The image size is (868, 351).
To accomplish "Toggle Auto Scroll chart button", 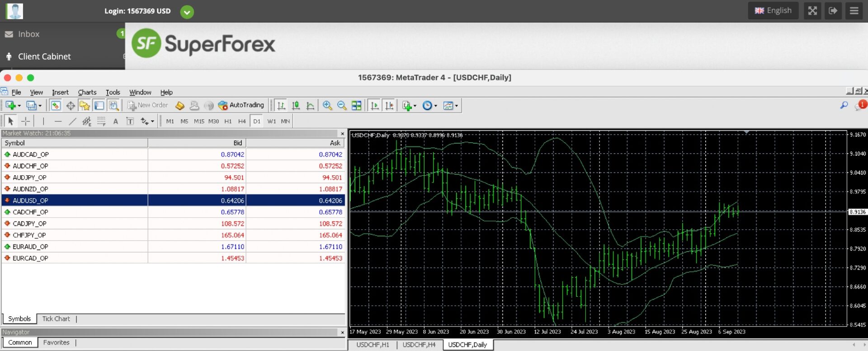I will click(374, 106).
